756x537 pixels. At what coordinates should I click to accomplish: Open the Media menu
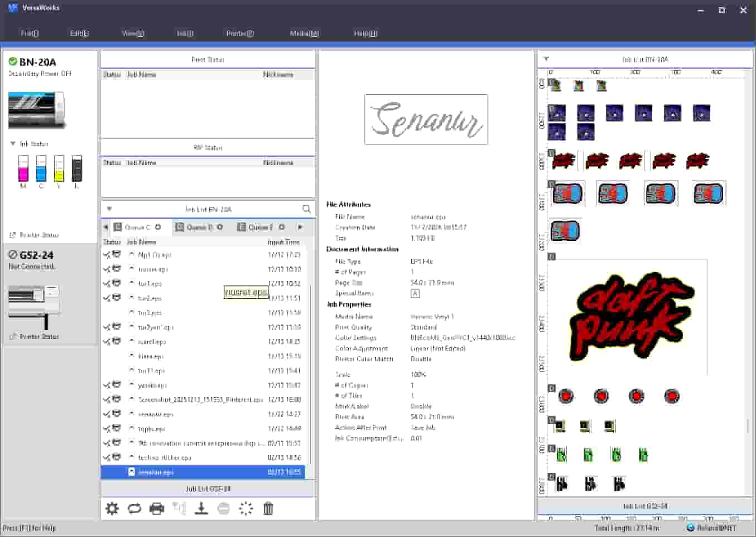tap(304, 33)
